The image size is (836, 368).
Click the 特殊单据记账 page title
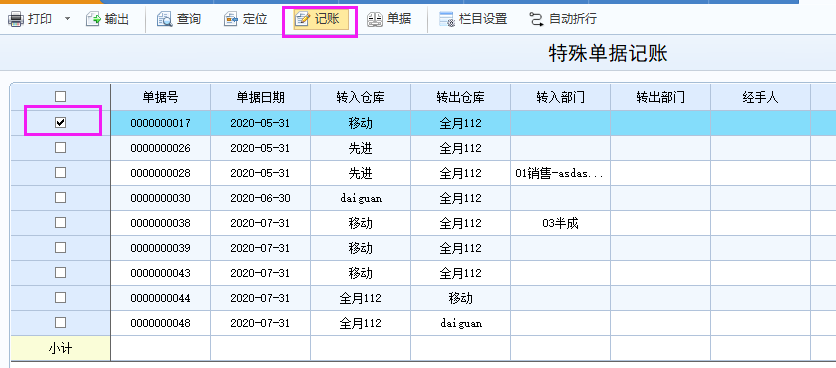pos(608,53)
